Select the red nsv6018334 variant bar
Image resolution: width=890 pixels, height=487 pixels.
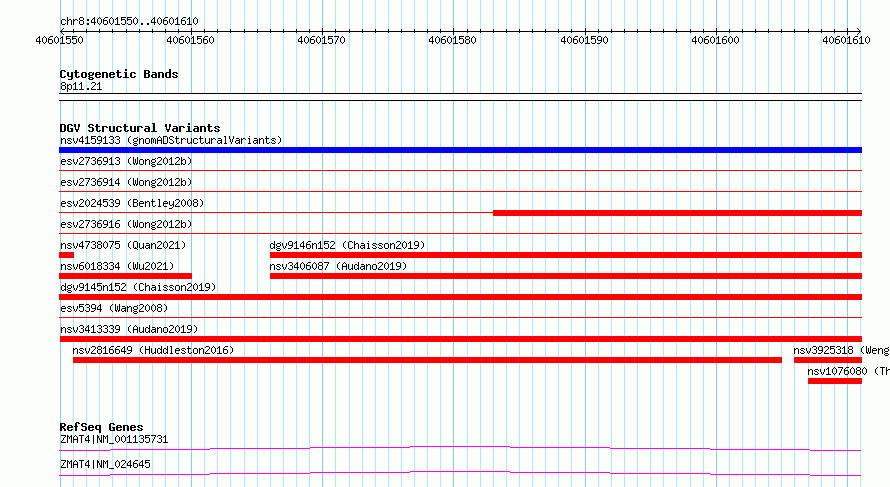(x=125, y=276)
